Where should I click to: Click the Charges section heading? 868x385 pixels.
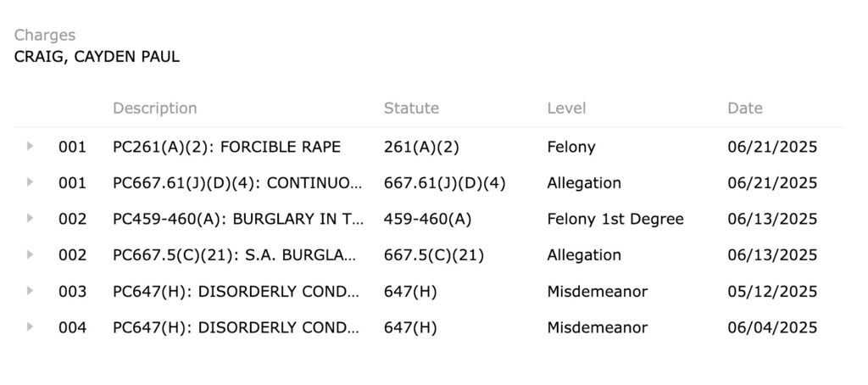click(x=45, y=35)
